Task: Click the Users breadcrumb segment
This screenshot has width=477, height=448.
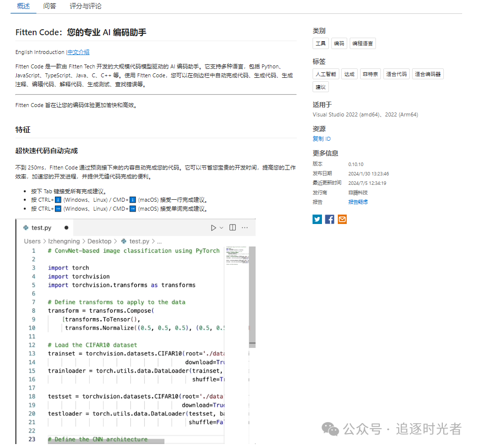Action: point(32,241)
